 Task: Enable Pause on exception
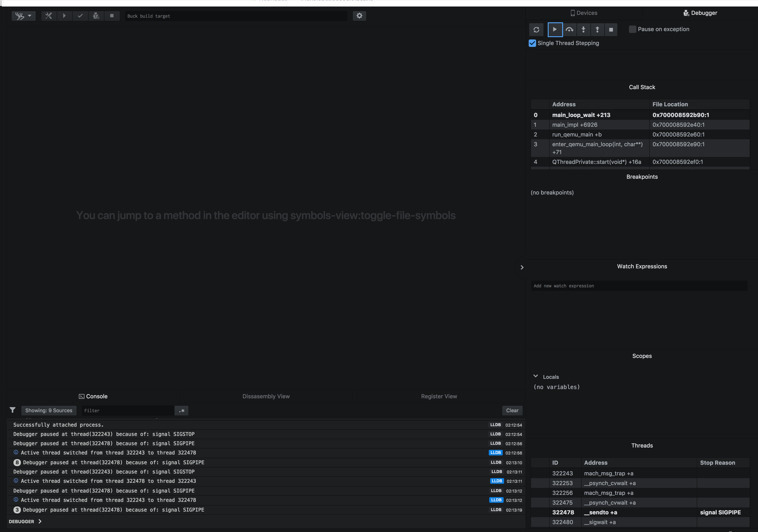(x=632, y=29)
